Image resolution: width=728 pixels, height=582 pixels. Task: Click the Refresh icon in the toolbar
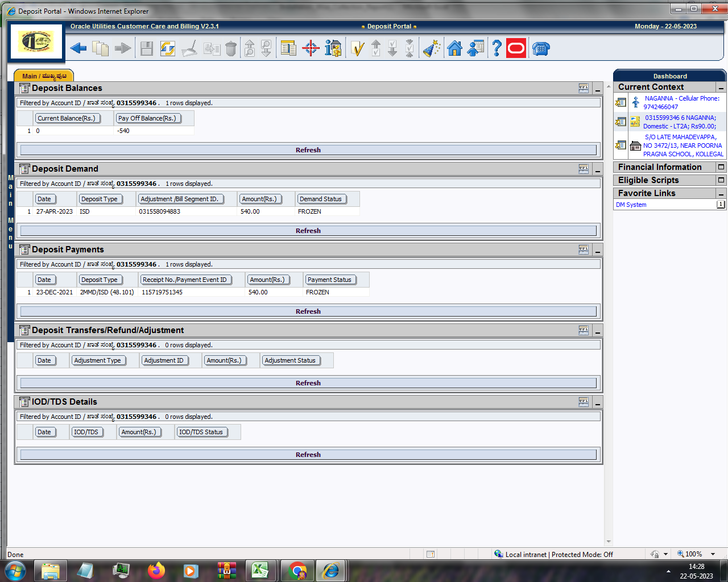[167, 49]
